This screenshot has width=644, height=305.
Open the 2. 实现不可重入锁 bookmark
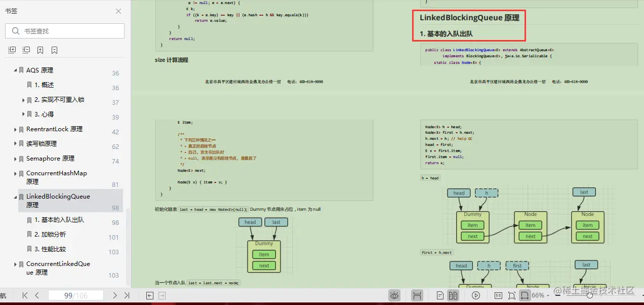pyautogui.click(x=59, y=100)
